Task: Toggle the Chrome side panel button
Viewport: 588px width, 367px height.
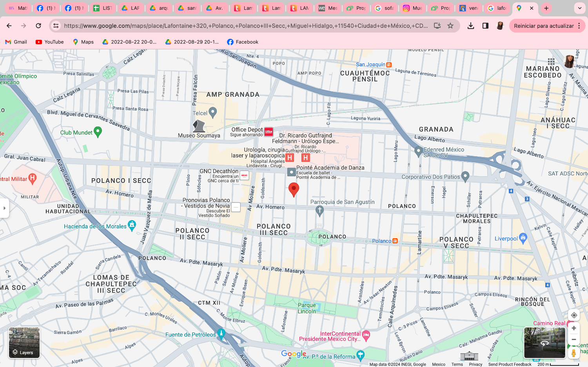Action: coord(485,26)
